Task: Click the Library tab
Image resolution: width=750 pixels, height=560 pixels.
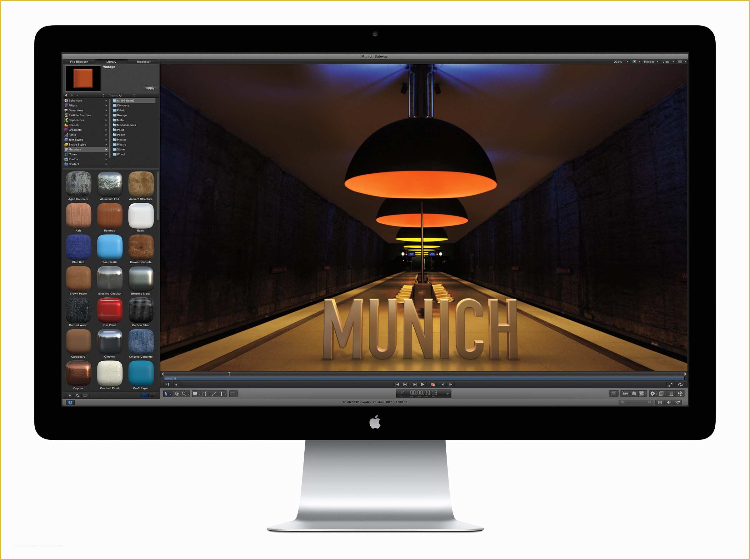Action: coord(112,61)
